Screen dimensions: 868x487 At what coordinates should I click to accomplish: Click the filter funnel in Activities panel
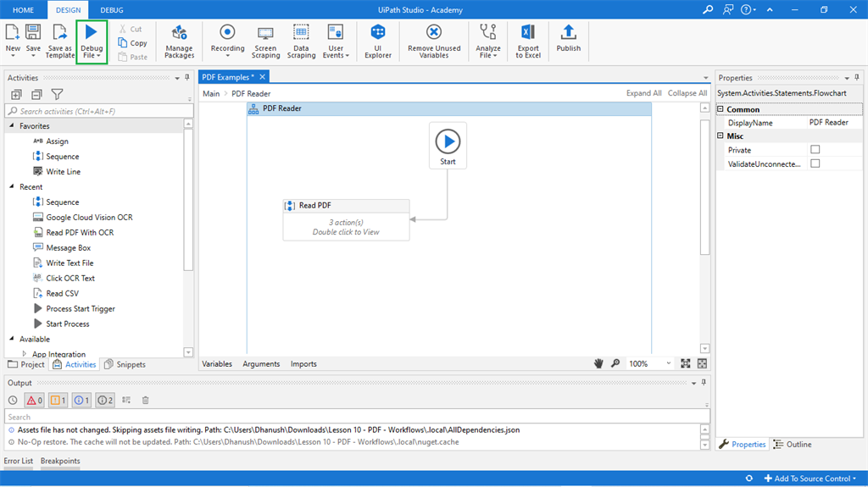57,95
